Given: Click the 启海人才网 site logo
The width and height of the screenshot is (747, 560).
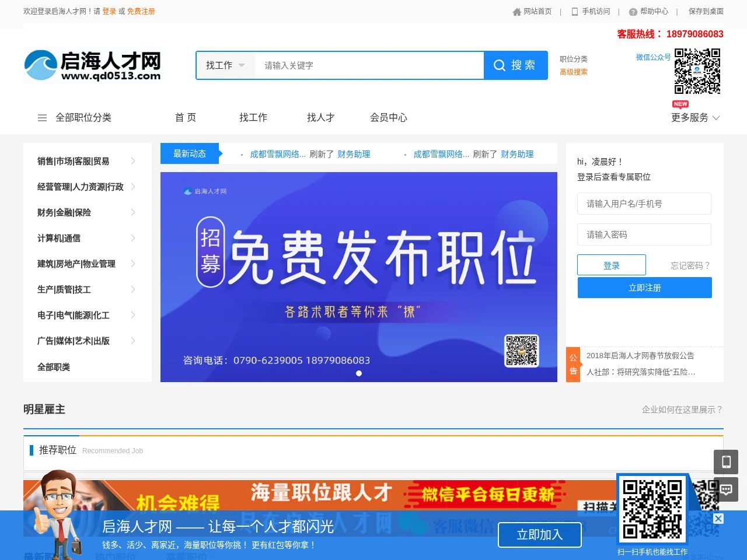Looking at the screenshot, I should point(93,65).
